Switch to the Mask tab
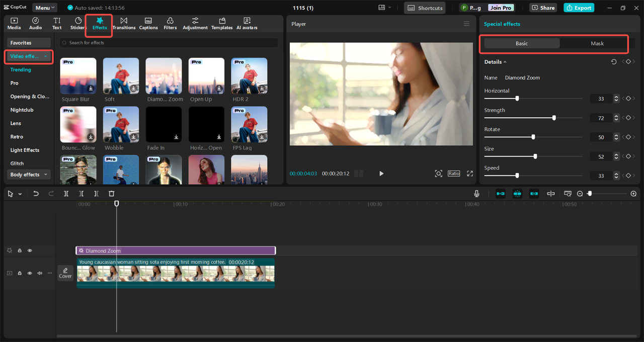 tap(597, 43)
